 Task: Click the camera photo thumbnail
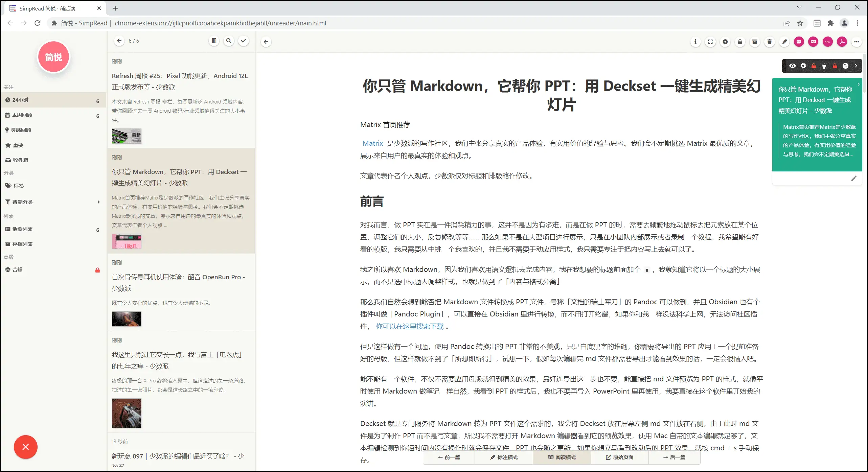pos(127,413)
